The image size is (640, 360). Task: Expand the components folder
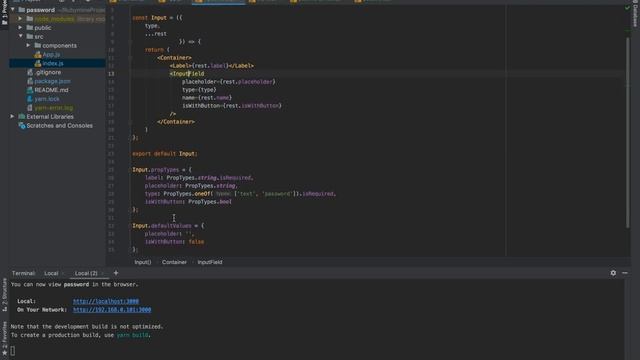(28, 45)
